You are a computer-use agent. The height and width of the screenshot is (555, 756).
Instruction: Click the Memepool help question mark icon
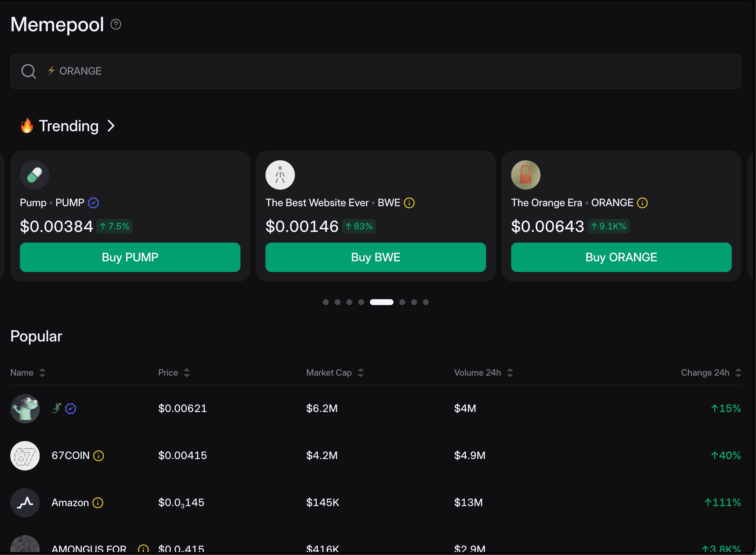116,24
